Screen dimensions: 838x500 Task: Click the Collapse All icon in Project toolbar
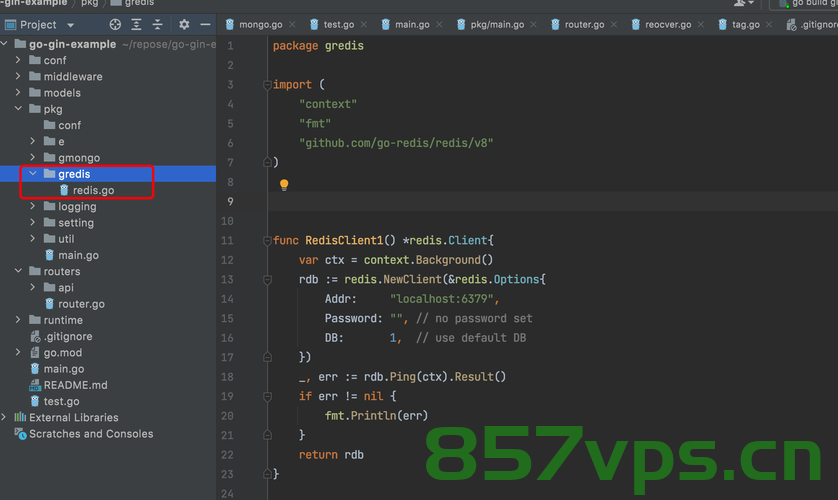157,25
